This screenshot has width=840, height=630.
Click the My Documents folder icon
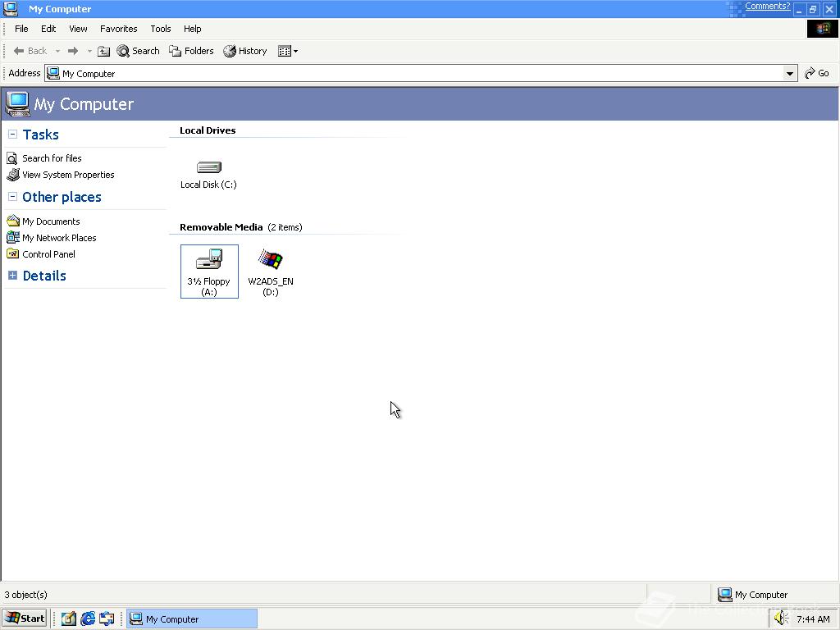pos(13,221)
